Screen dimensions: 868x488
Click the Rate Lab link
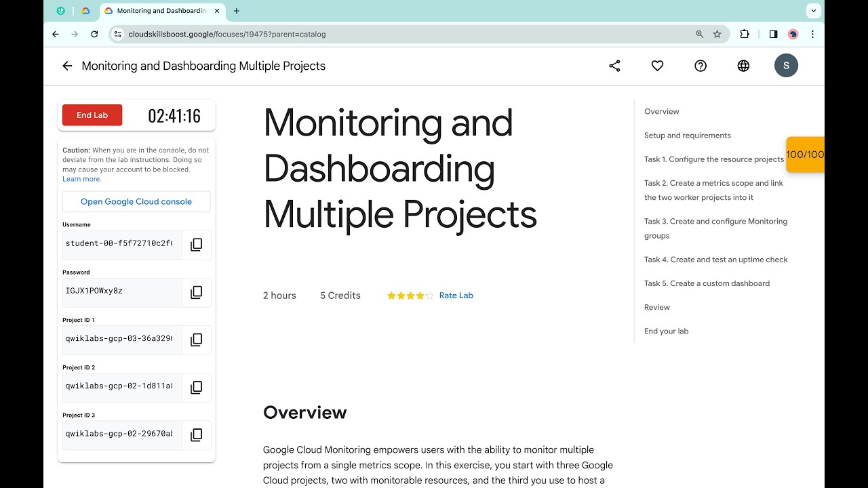coord(456,296)
